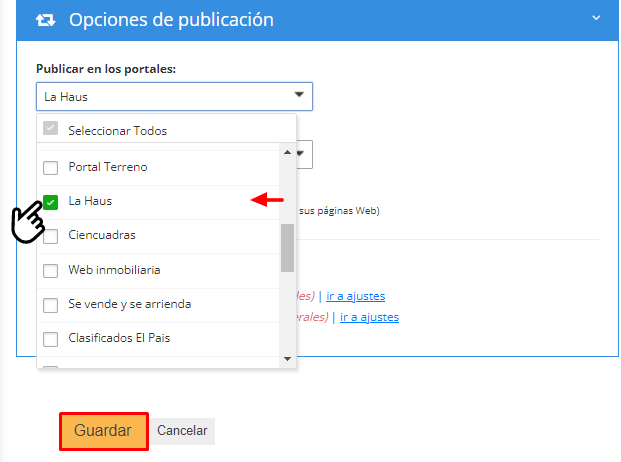Toggle the Seleccionar Todos checkbox

pos(51,130)
